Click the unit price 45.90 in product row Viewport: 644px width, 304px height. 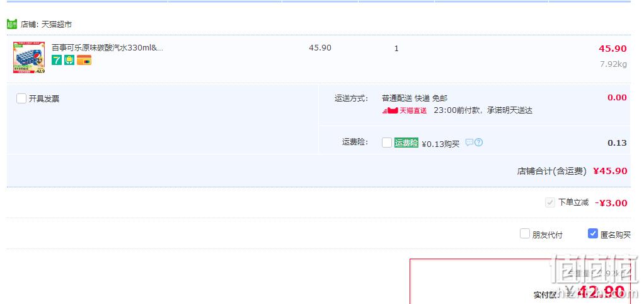click(x=320, y=48)
